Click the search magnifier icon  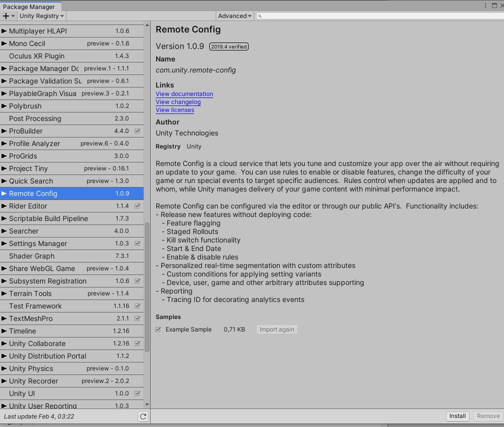(x=260, y=16)
